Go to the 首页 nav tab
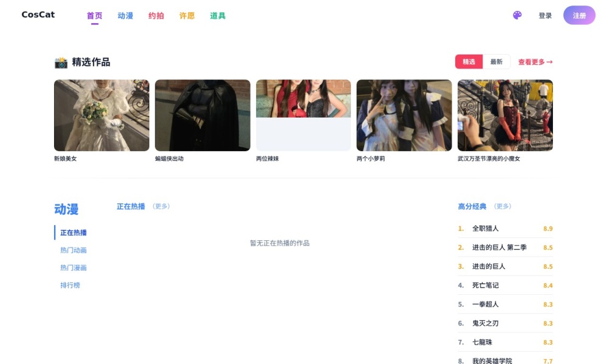Viewport: 607px width, 364px height. (x=95, y=16)
